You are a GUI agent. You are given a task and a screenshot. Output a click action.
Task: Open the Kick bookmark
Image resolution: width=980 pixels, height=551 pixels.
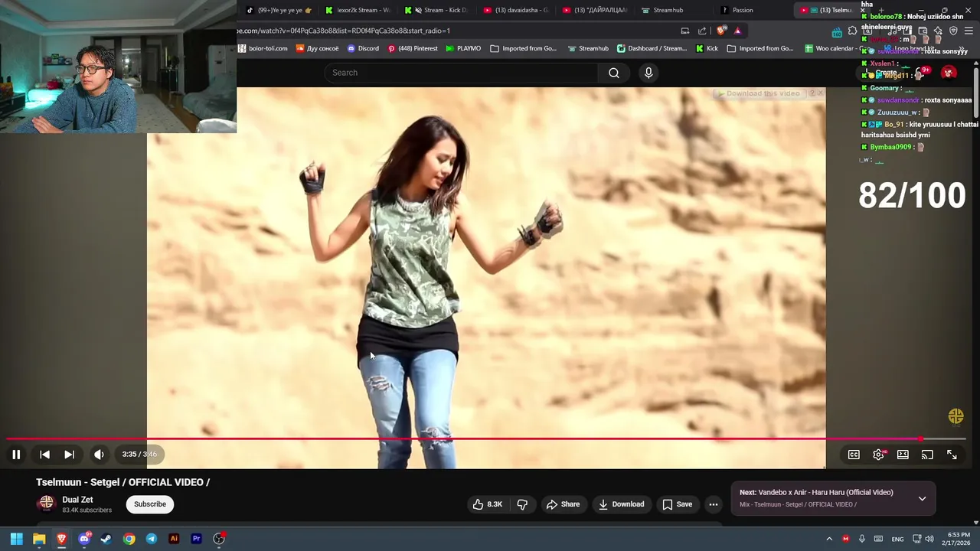[707, 48]
